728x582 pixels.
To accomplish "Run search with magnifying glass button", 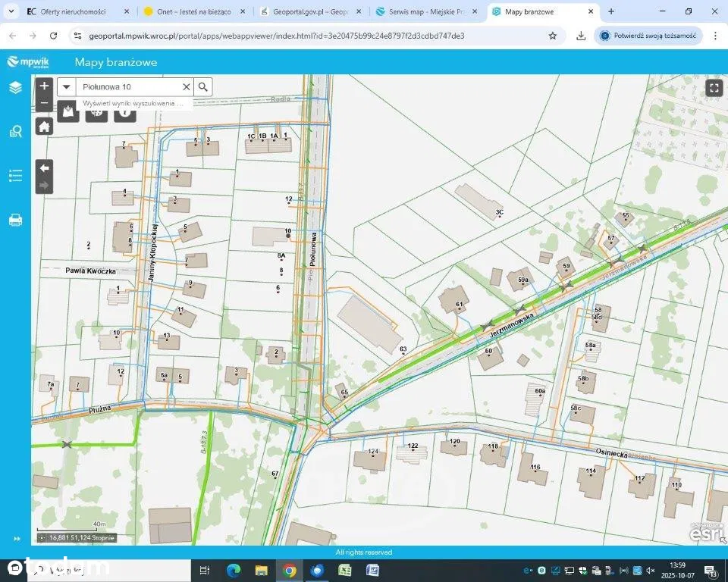I will point(203,87).
